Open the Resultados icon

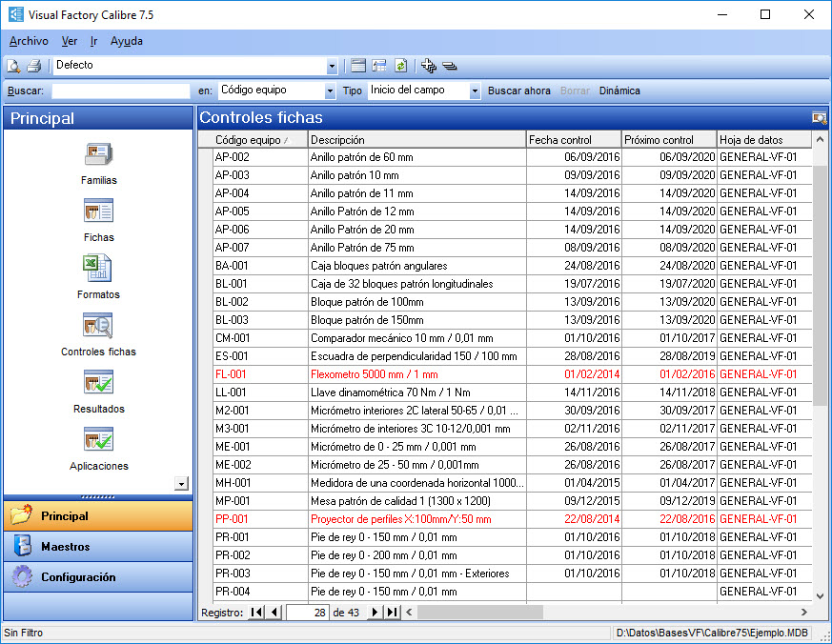point(99,382)
